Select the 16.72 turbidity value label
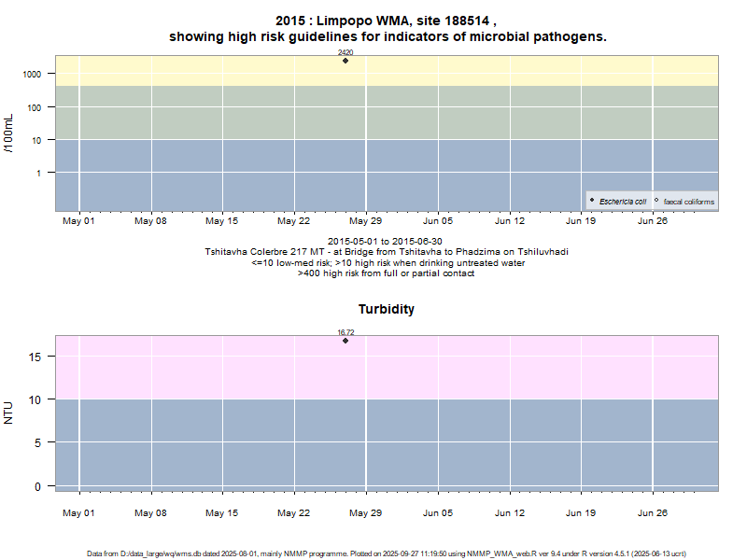The width and height of the screenshot is (747, 560). 345,332
